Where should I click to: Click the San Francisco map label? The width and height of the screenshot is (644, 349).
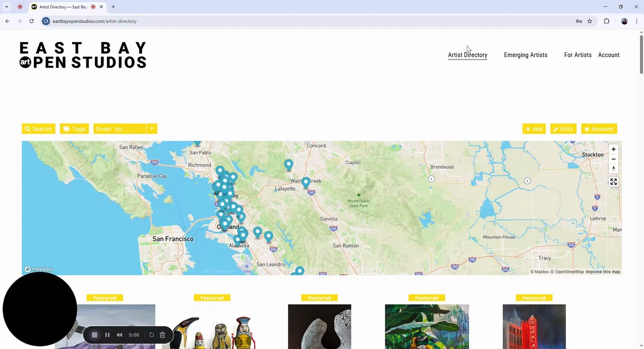173,239
